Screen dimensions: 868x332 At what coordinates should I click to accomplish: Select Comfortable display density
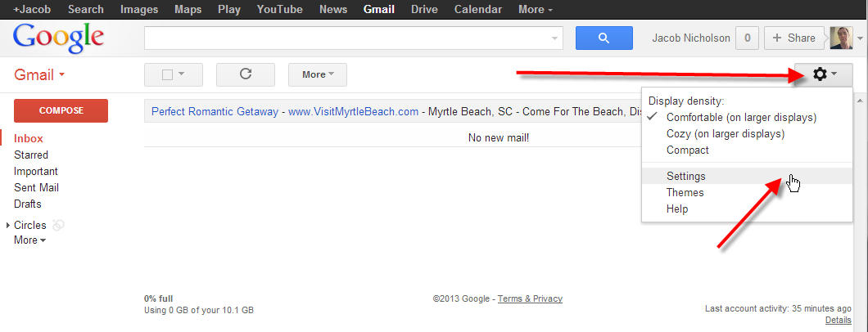point(741,117)
